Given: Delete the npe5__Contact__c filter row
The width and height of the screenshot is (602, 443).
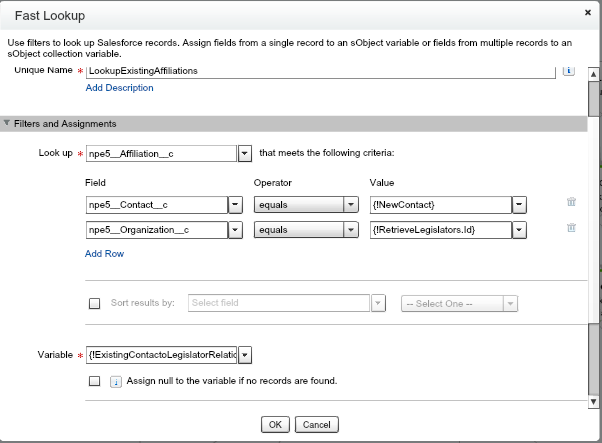Looking at the screenshot, I should click(571, 202).
